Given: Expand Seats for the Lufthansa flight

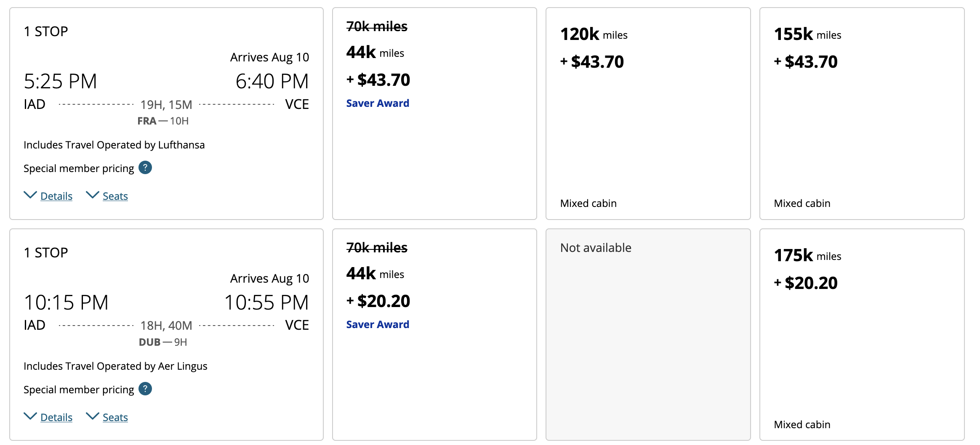Looking at the screenshot, I should click(x=115, y=196).
